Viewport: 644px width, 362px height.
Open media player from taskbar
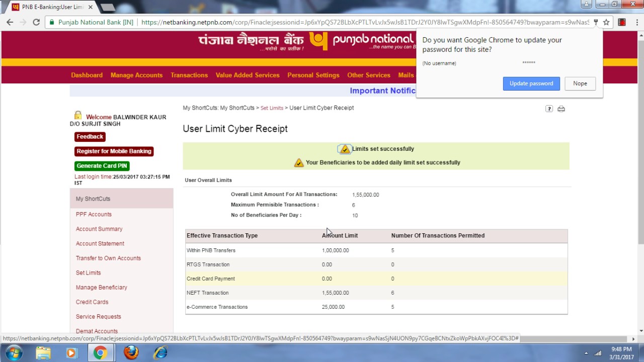pyautogui.click(x=71, y=353)
